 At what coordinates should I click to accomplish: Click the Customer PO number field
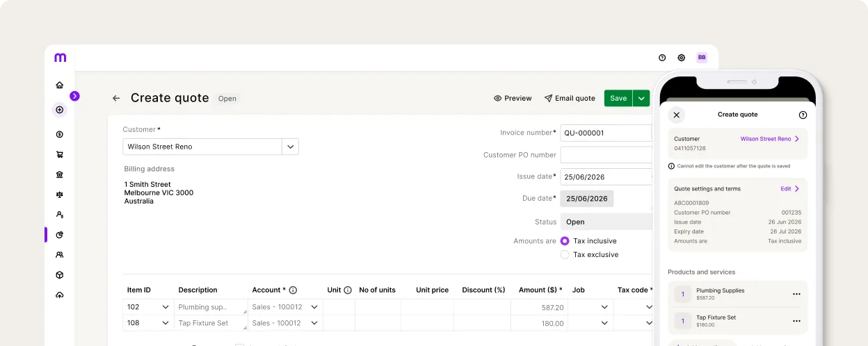606,155
